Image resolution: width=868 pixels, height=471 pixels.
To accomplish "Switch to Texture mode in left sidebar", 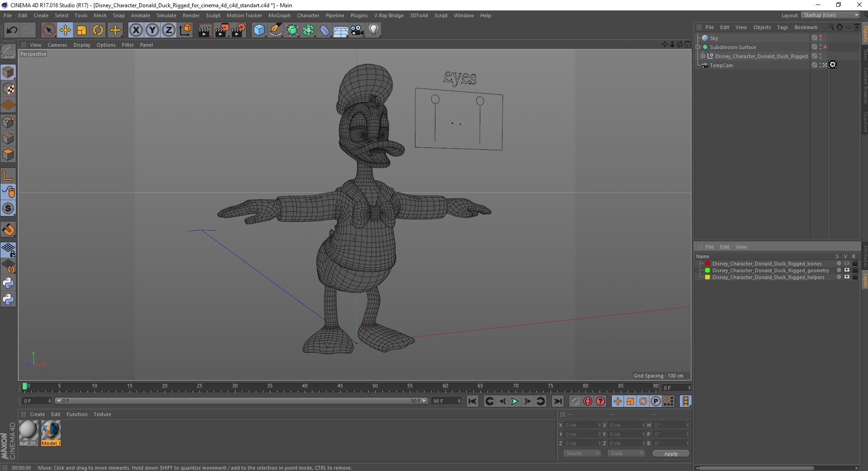I will click(x=8, y=89).
